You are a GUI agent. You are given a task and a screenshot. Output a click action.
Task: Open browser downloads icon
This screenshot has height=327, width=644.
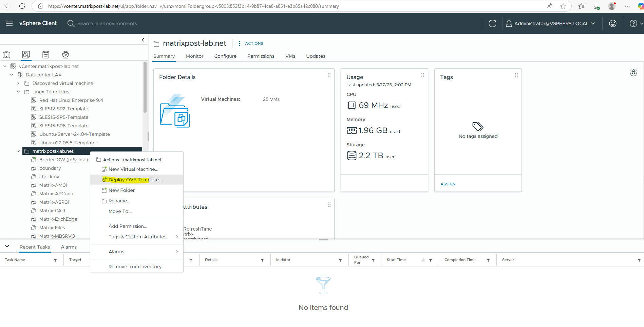597,6
